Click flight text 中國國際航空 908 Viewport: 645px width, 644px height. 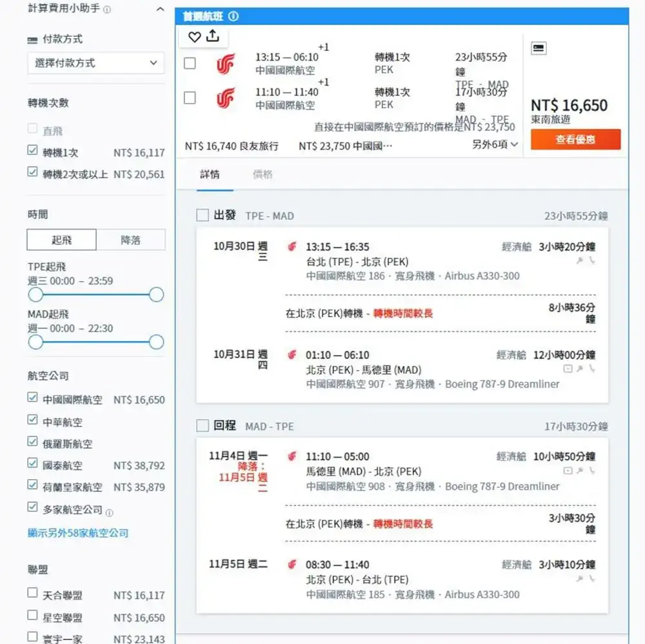[x=346, y=487]
